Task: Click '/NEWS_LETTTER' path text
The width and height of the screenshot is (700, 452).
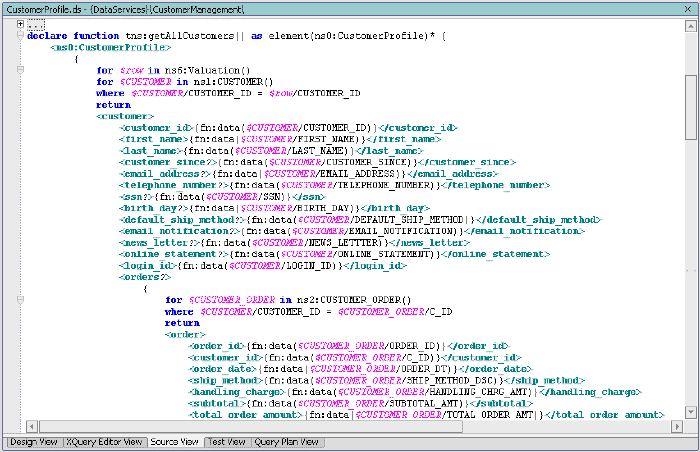Action: [x=343, y=243]
